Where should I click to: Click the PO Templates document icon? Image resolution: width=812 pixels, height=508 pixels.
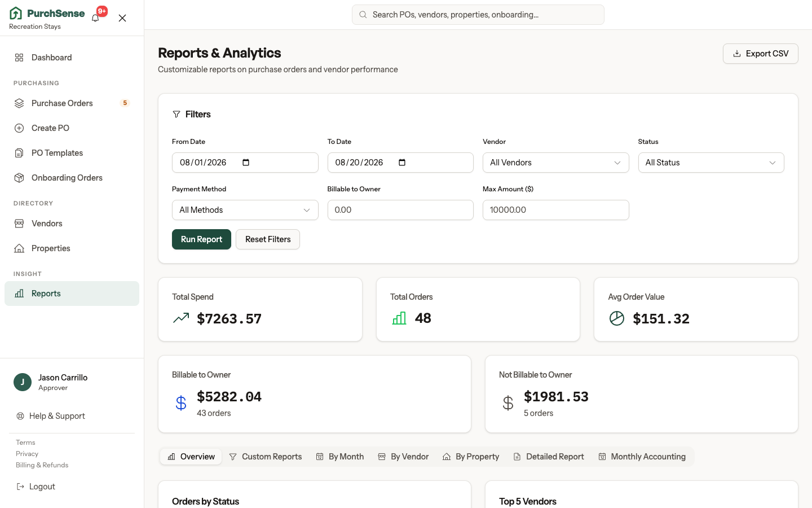tap(19, 153)
